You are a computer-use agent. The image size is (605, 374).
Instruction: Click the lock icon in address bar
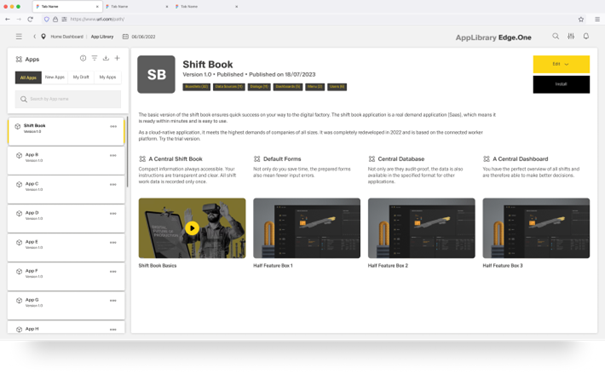click(x=56, y=19)
